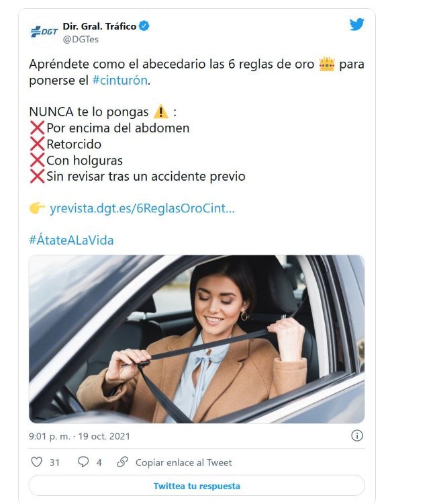Viewport: 435px width, 504px height.
Task: Click the Twittea tu respuesta button
Action: point(197,485)
